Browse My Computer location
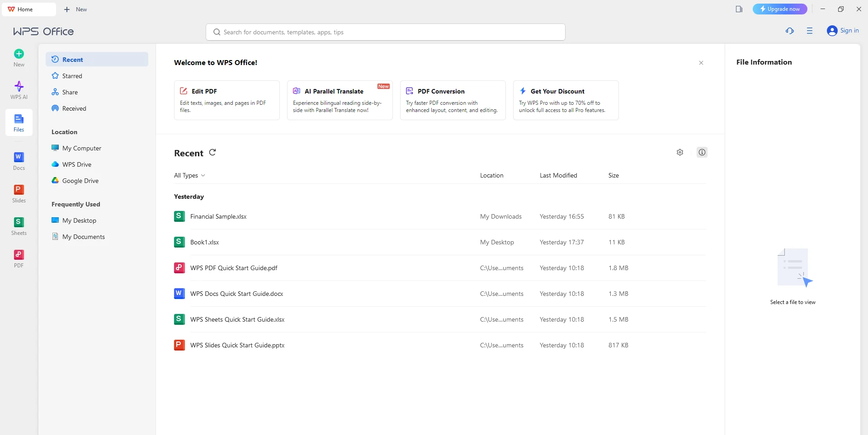 [x=97, y=148]
